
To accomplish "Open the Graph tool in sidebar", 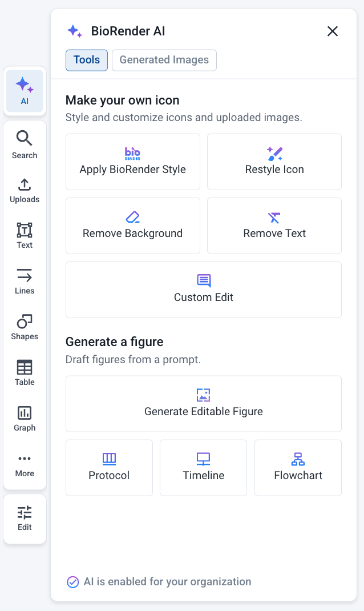I will 25,418.
